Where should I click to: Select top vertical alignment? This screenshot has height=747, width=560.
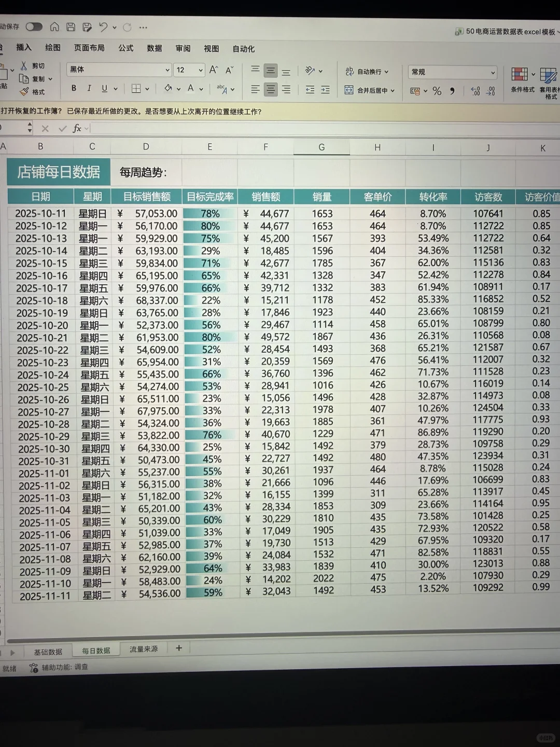pos(255,70)
